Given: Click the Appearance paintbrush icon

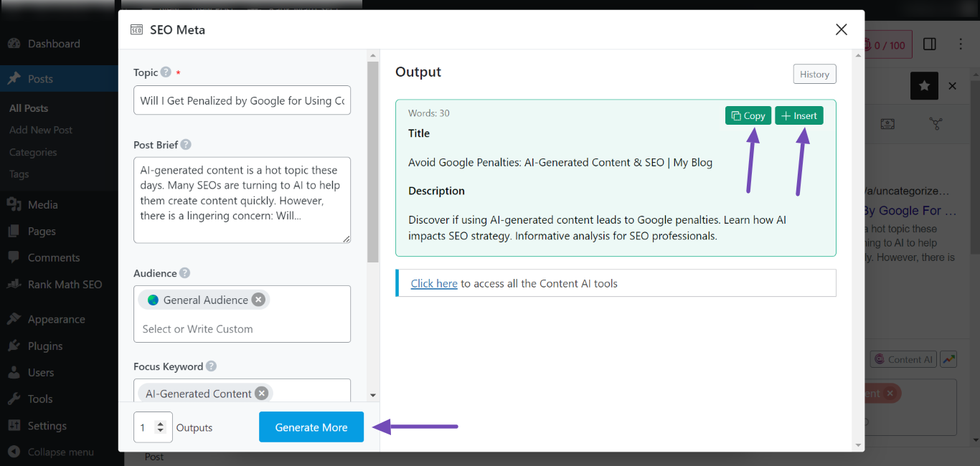Looking at the screenshot, I should coord(14,319).
